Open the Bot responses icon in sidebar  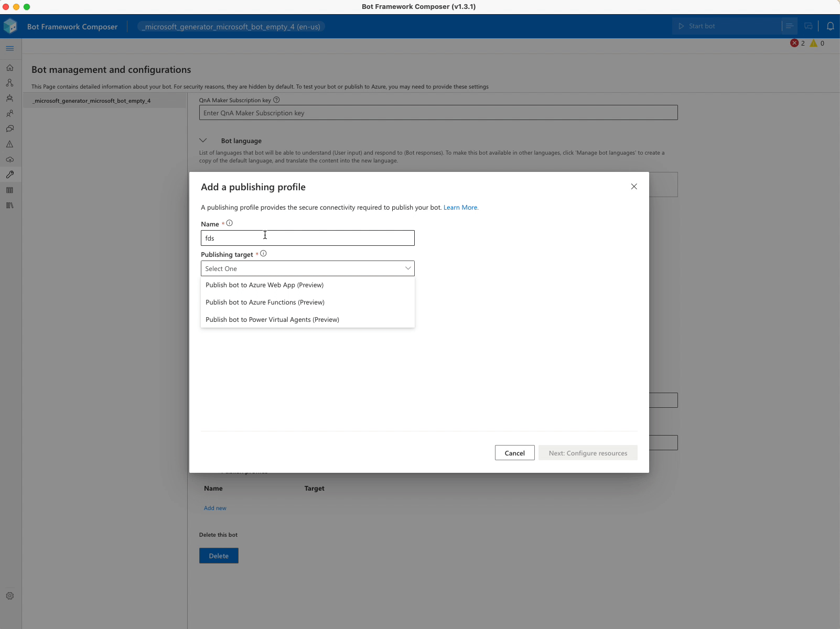point(10,98)
